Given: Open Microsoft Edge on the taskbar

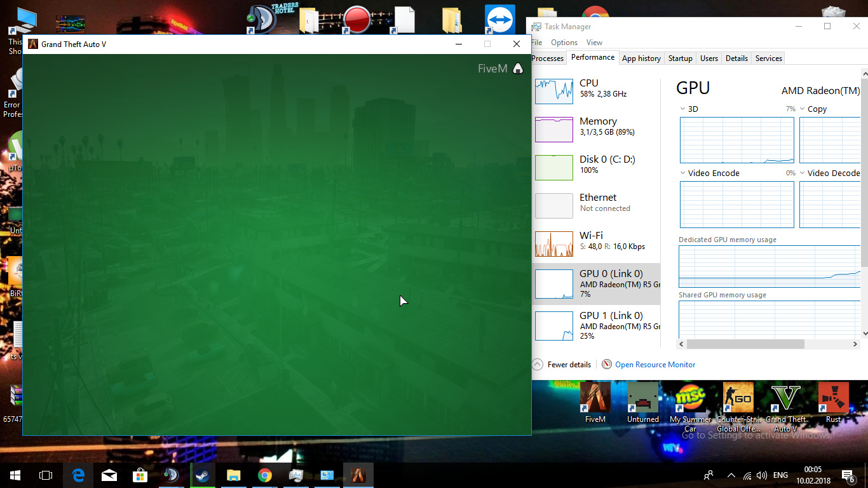Looking at the screenshot, I should (78, 475).
